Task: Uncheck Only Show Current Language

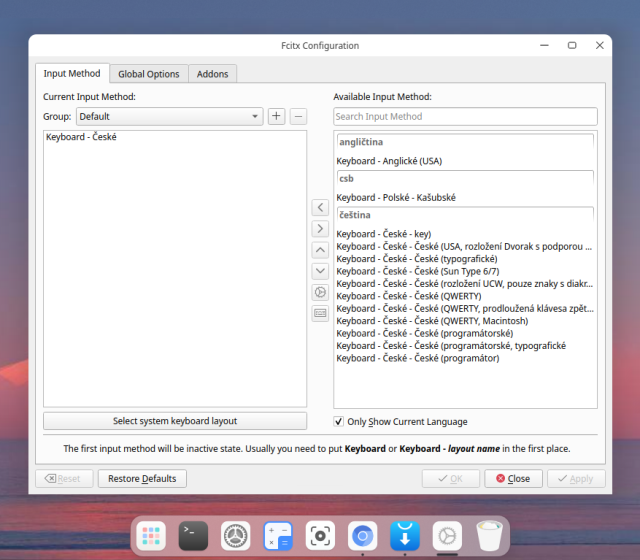Action: [x=339, y=422]
